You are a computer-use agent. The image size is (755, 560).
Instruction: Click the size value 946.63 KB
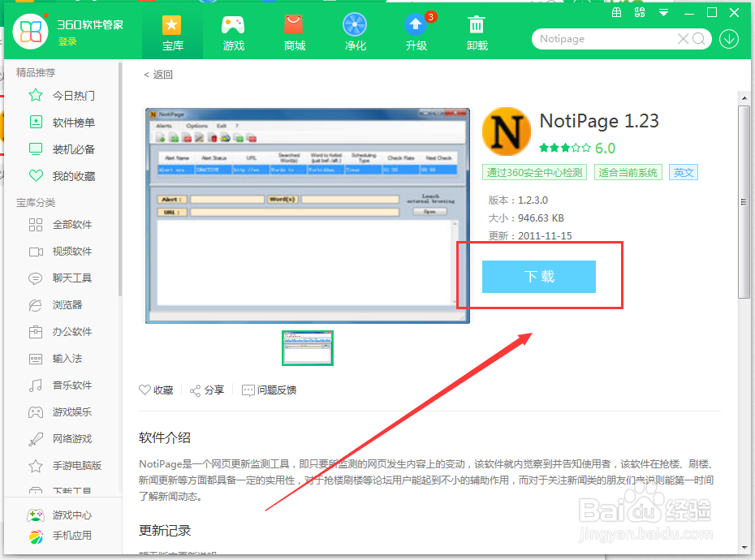(x=541, y=218)
